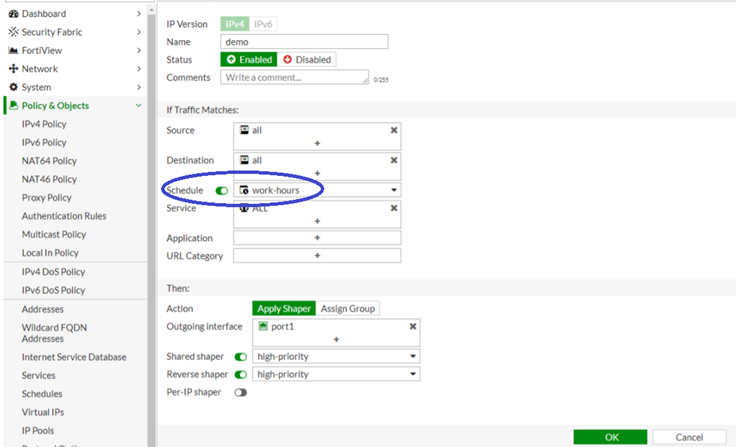Open Internet Service Database page
Viewport: 736px width, 447px height.
click(74, 357)
